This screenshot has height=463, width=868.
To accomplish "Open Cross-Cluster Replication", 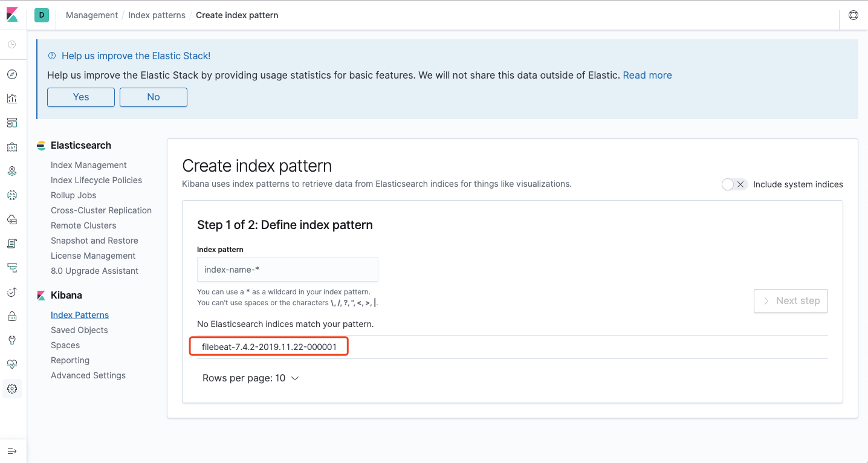I will click(x=102, y=210).
